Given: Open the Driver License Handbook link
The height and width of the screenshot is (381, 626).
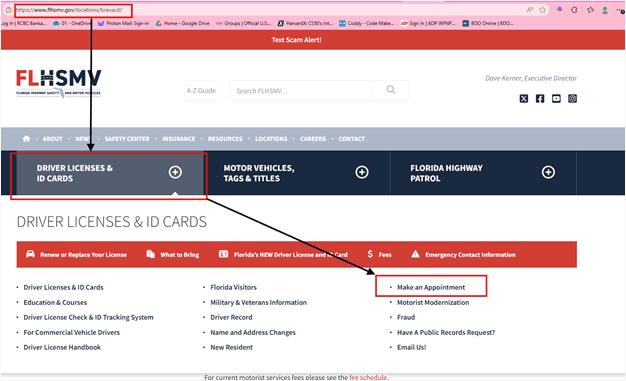Looking at the screenshot, I should point(62,347).
